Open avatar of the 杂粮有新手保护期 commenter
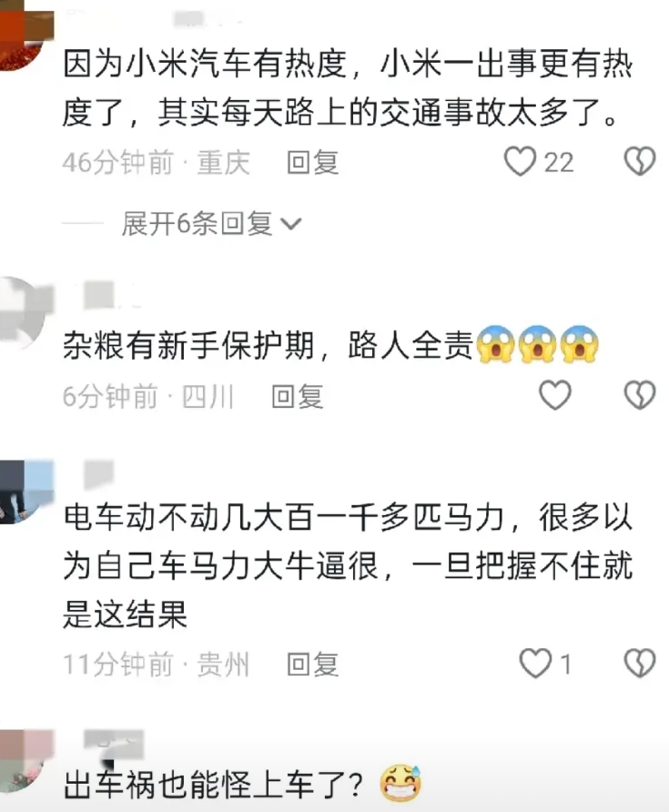The width and height of the screenshot is (669, 812). click(24, 310)
